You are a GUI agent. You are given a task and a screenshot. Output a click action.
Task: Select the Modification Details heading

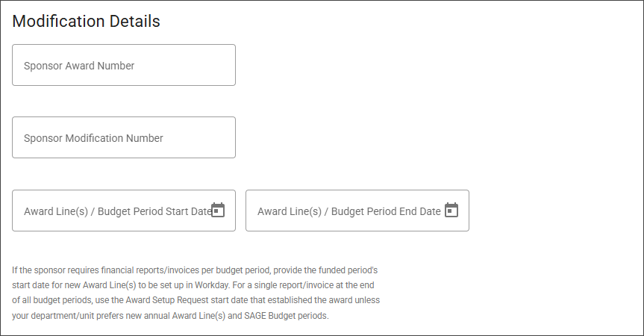pos(87,21)
